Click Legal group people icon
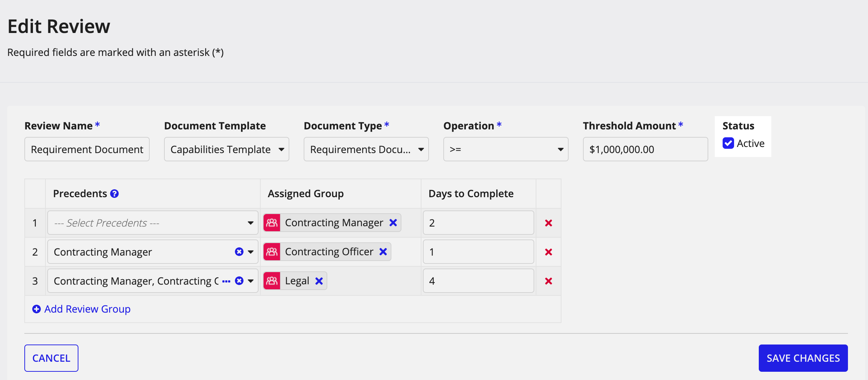Viewport: 868px width, 380px height. point(272,281)
